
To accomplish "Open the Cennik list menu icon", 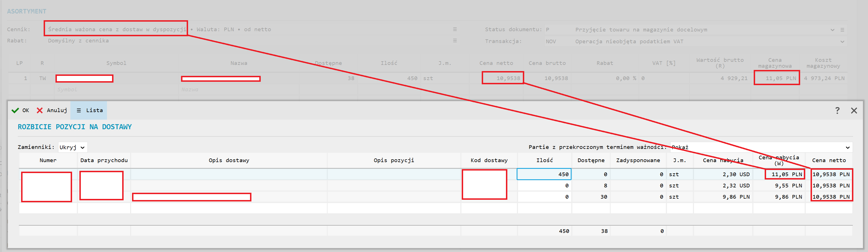I will pyautogui.click(x=455, y=29).
